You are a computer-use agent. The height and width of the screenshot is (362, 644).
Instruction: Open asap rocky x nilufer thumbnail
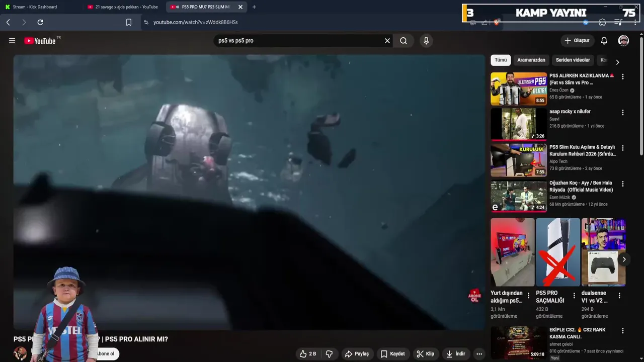pyautogui.click(x=519, y=125)
